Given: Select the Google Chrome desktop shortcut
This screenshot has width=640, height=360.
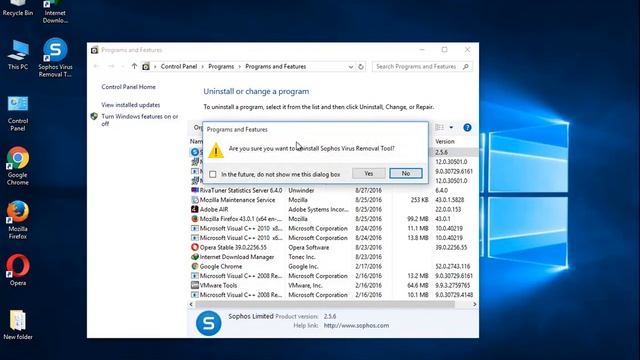Looking at the screenshot, I should pyautogui.click(x=18, y=166).
